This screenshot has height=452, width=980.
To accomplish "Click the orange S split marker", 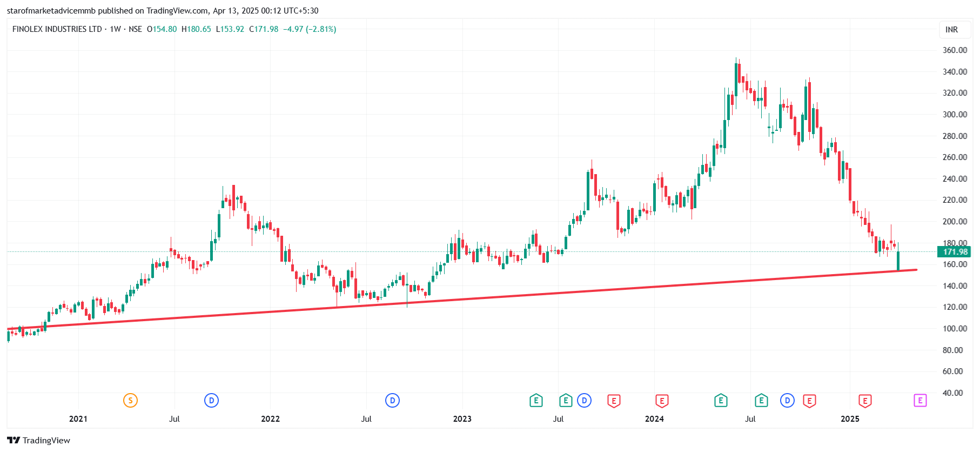I will pos(130,401).
